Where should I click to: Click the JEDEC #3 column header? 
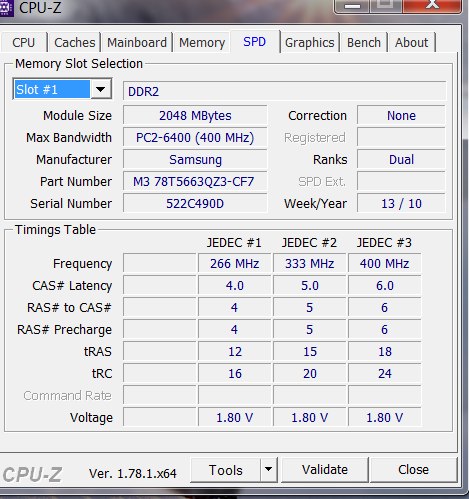pos(384,243)
